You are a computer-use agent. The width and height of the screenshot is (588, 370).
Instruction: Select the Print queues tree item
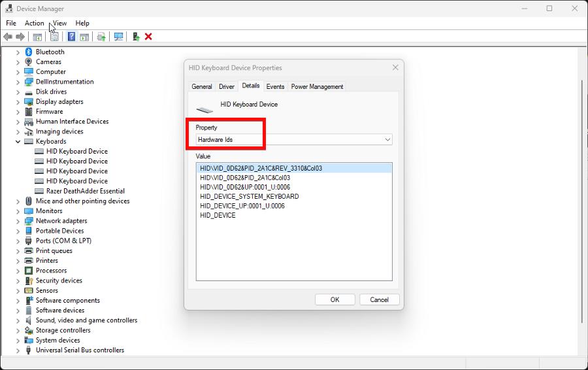[x=54, y=251]
